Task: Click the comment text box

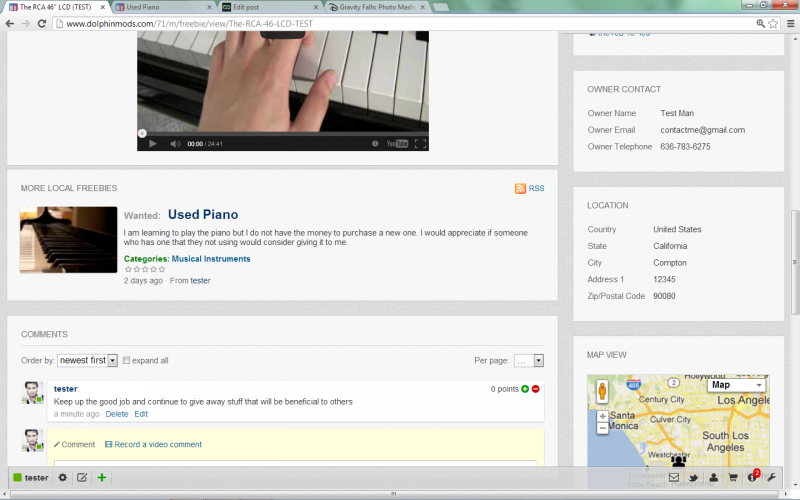Action: point(295,463)
